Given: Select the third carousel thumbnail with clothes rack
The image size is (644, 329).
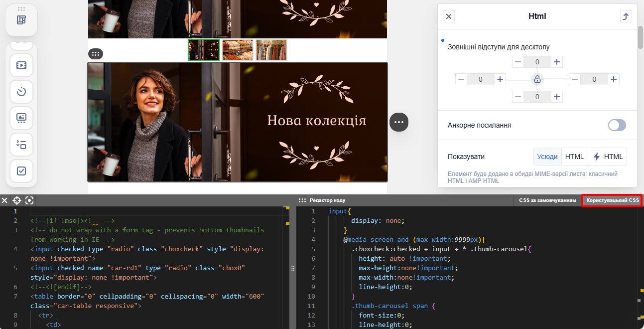Looking at the screenshot, I should [x=271, y=50].
